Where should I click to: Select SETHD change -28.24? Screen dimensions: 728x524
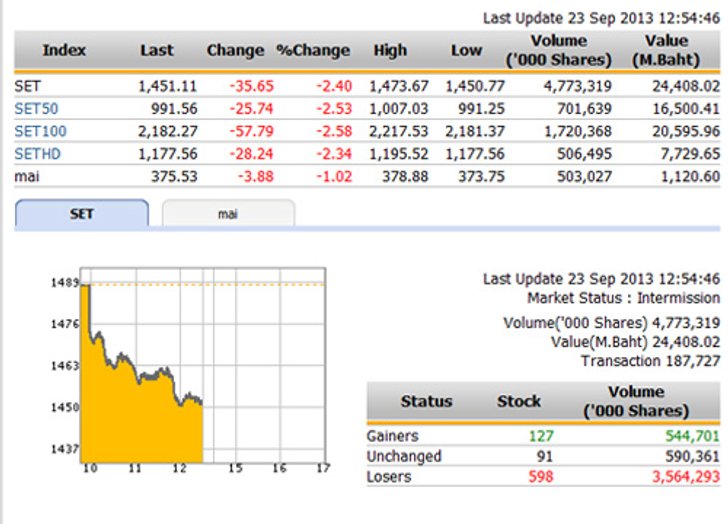point(251,154)
